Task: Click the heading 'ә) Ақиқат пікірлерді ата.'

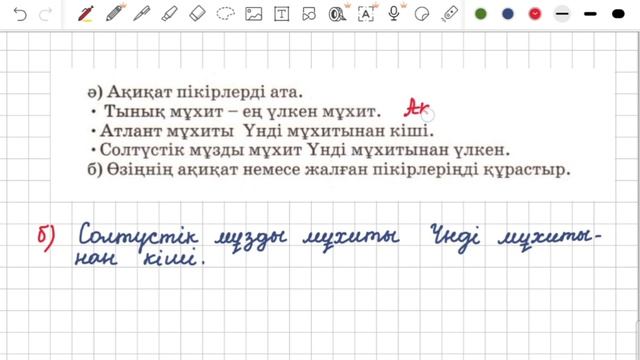Action: [x=195, y=92]
